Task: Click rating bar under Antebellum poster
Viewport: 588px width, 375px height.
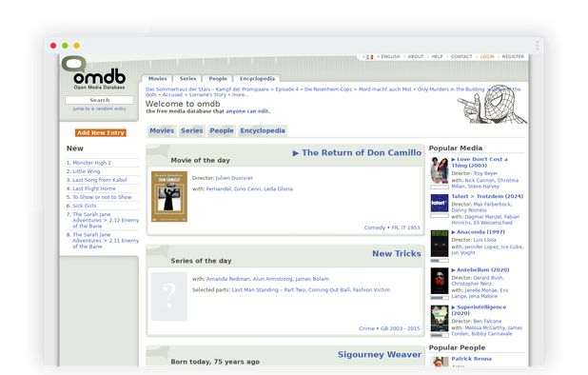Action: pyautogui.click(x=440, y=298)
